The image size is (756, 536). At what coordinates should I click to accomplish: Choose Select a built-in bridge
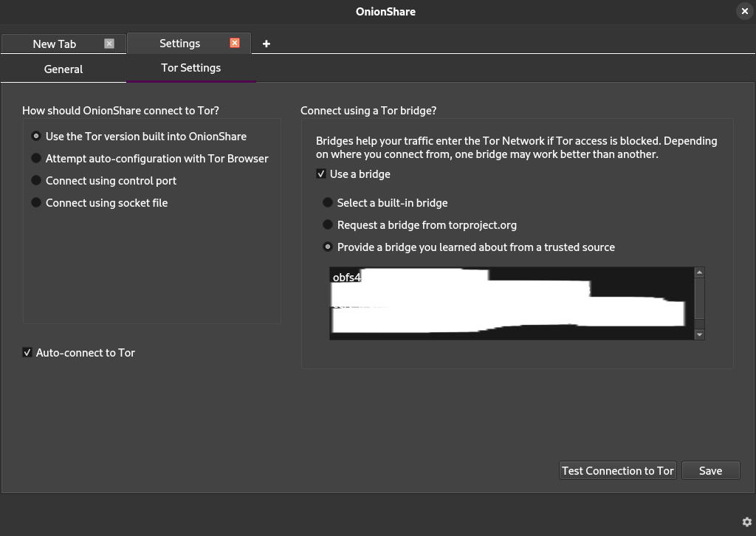point(328,203)
